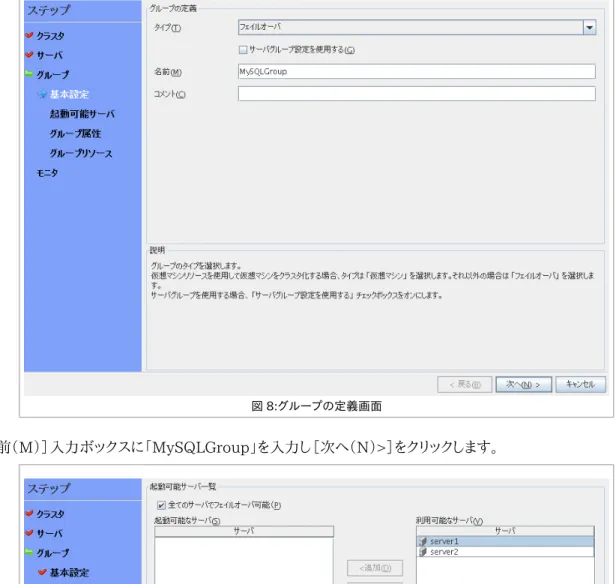The height and width of the screenshot is (584, 616).
Task: Click red checkmark icon beside upper クラスタ
Action: point(29,35)
